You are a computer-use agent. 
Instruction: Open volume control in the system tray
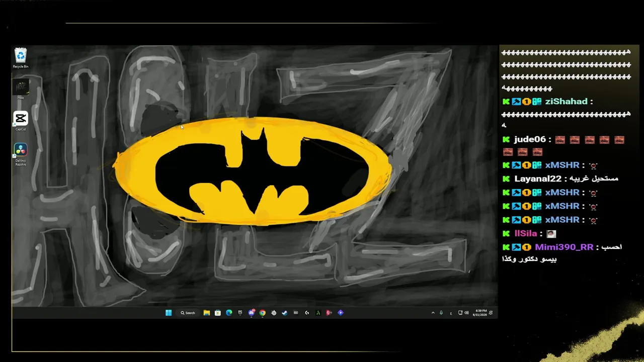point(467,313)
